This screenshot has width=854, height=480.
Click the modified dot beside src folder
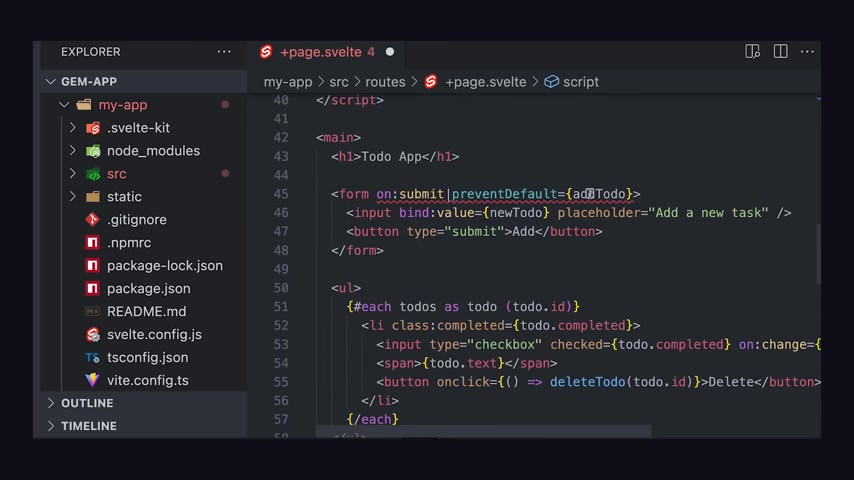click(225, 173)
